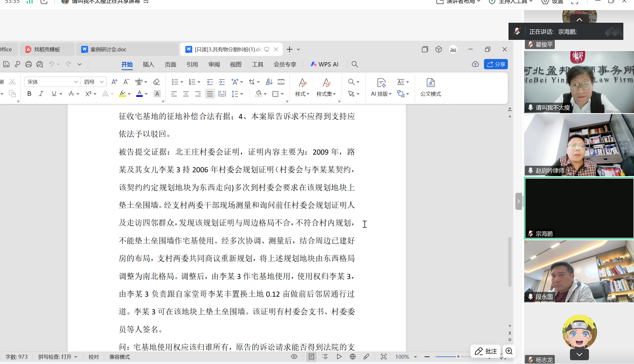This screenshot has width=634, height=364.
Task: Click the 公文模式 icon
Action: [430, 88]
